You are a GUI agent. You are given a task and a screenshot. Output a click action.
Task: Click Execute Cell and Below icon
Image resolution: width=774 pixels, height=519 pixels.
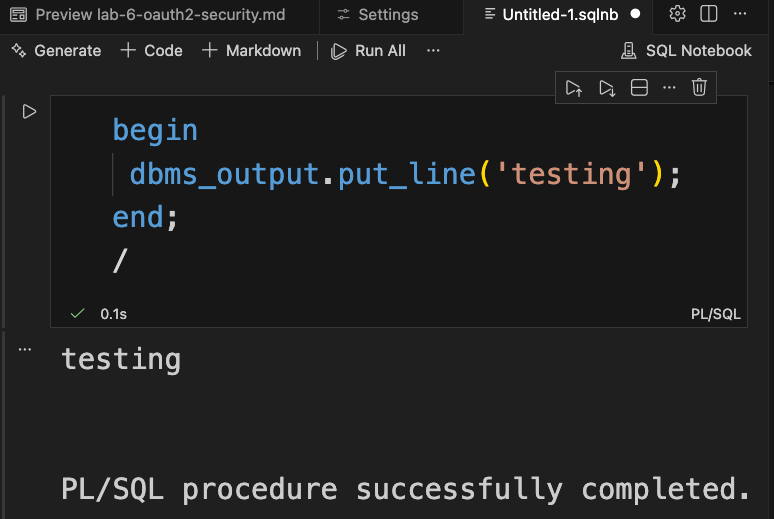point(607,88)
